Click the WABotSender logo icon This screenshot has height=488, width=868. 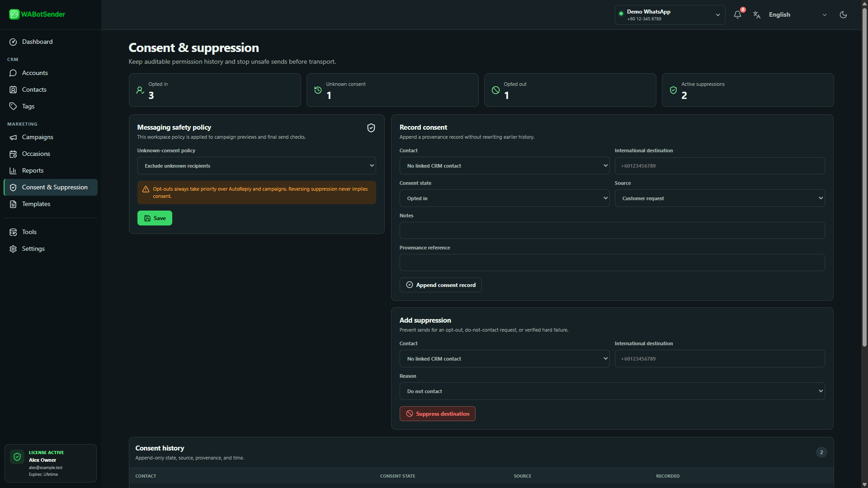[14, 14]
